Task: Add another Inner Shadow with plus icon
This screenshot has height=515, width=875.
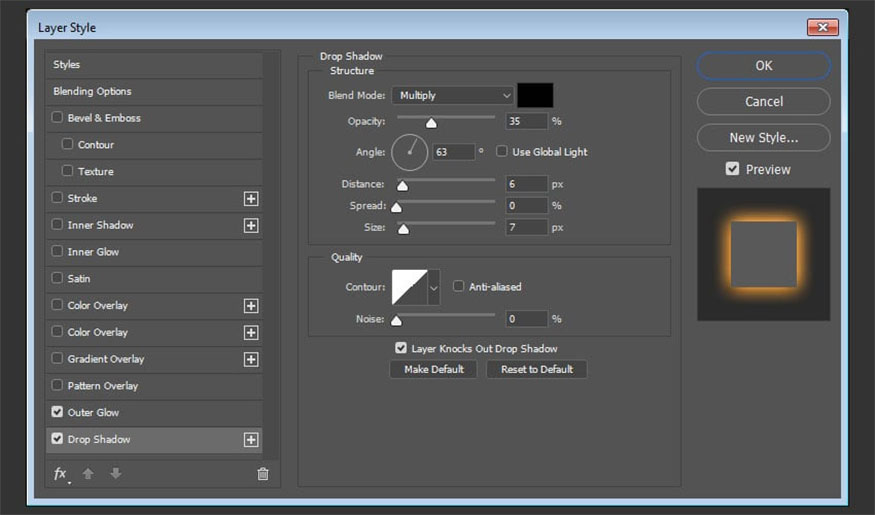Action: (251, 225)
